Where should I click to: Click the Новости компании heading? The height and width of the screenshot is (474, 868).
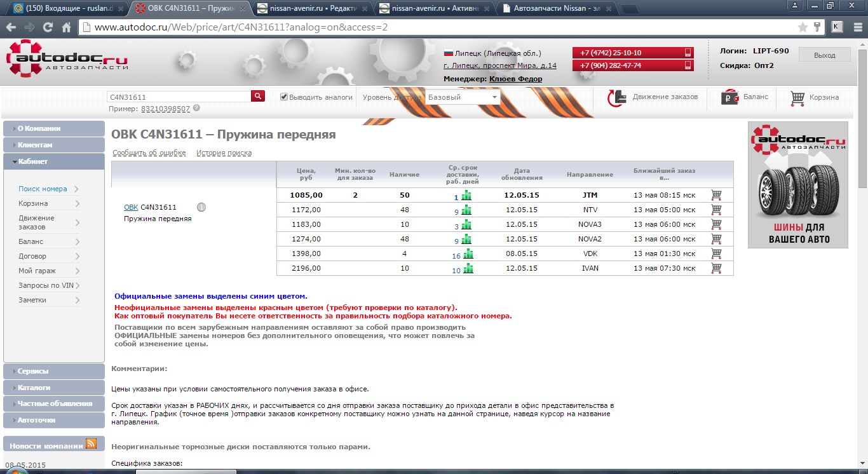click(x=46, y=446)
